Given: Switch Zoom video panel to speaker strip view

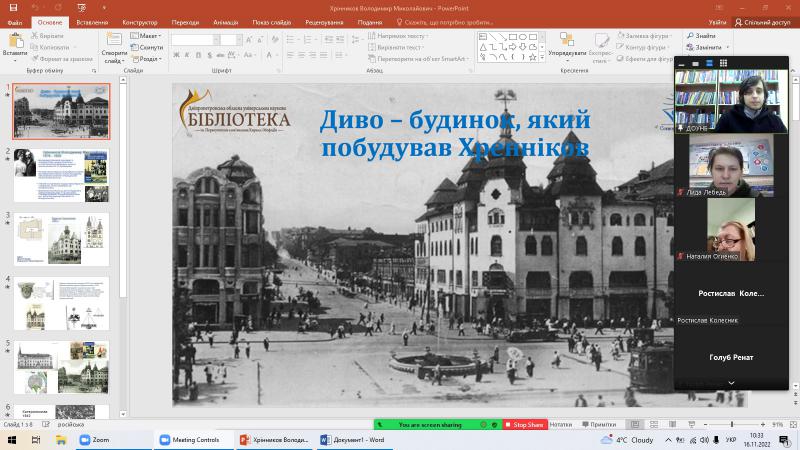Looking at the screenshot, I should click(709, 63).
